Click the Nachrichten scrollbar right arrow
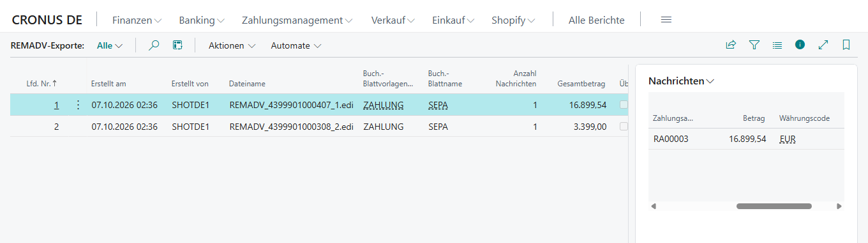The height and width of the screenshot is (243, 868). pyautogui.click(x=839, y=207)
